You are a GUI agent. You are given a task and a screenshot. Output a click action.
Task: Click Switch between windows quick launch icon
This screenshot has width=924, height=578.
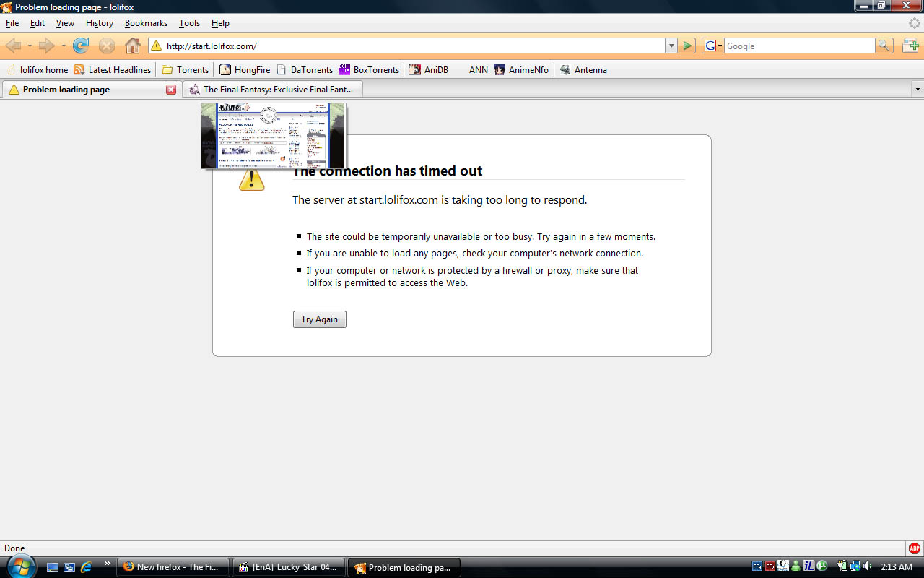(69, 567)
